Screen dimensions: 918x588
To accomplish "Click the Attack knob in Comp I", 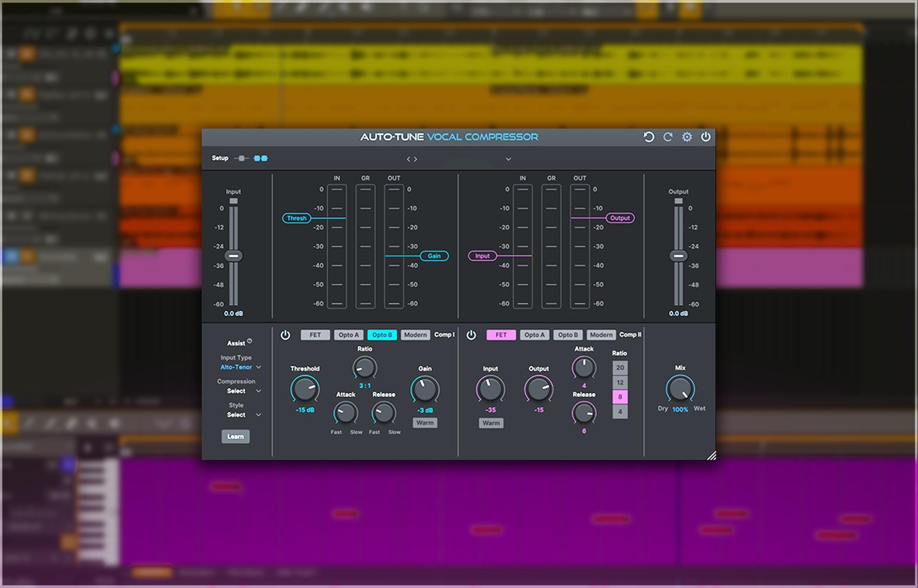I will tap(345, 413).
